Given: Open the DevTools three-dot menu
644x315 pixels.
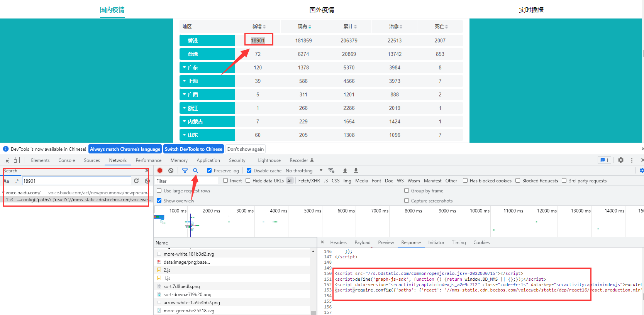Looking at the screenshot, I should pos(632,160).
